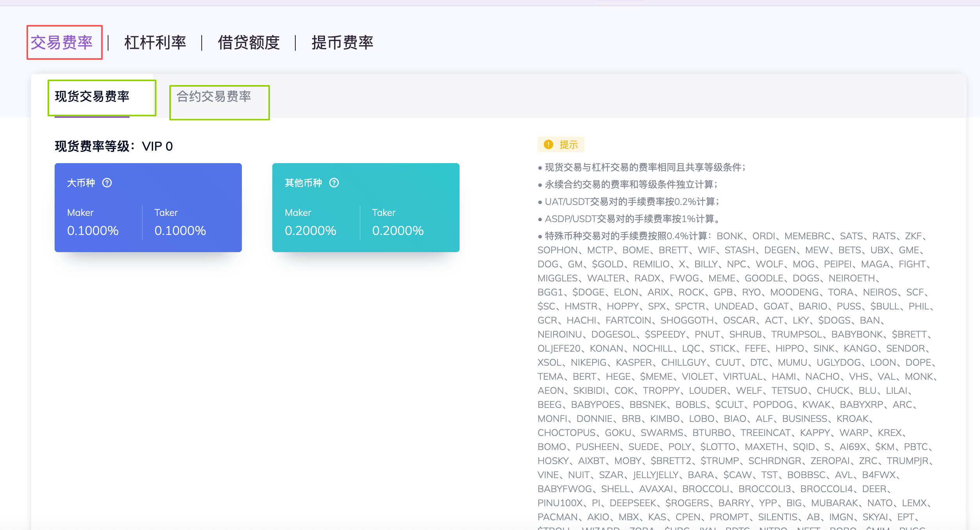The width and height of the screenshot is (980, 530).
Task: Go to 提币费率 tab
Action: coord(342,43)
